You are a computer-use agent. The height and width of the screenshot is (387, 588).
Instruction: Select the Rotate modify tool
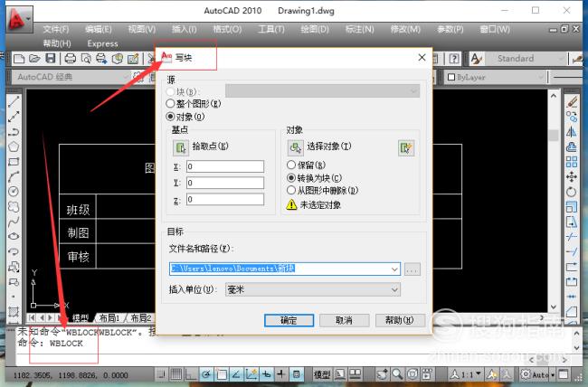click(x=572, y=192)
